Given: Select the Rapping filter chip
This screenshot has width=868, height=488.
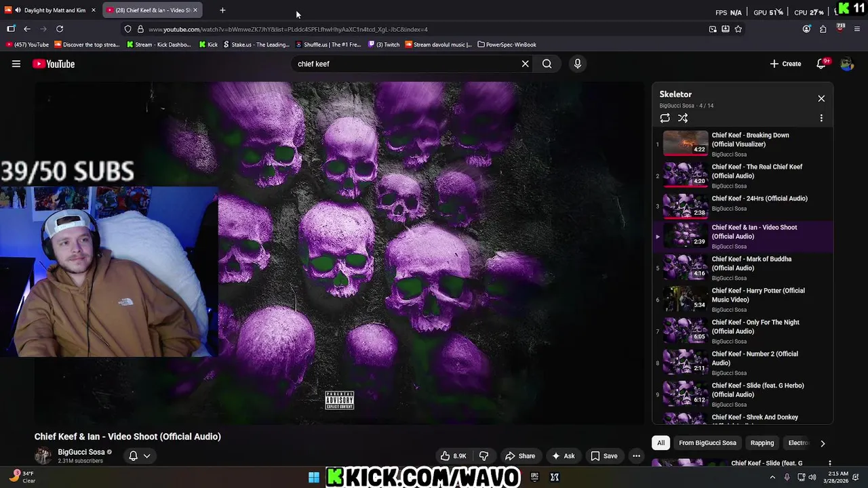Looking at the screenshot, I should 762,443.
